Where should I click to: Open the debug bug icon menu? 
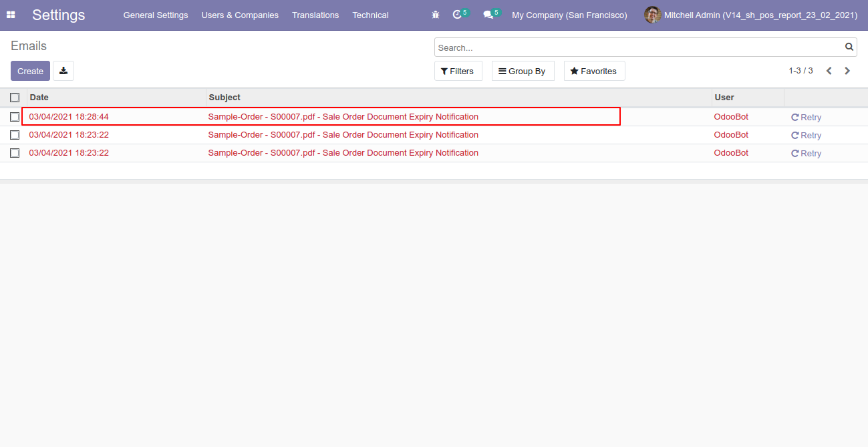click(x=436, y=15)
